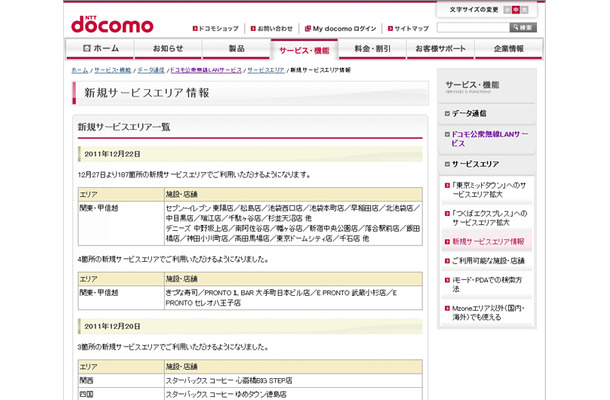Click the NTT docomo logo
This screenshot has height=400, width=610.
(112, 25)
